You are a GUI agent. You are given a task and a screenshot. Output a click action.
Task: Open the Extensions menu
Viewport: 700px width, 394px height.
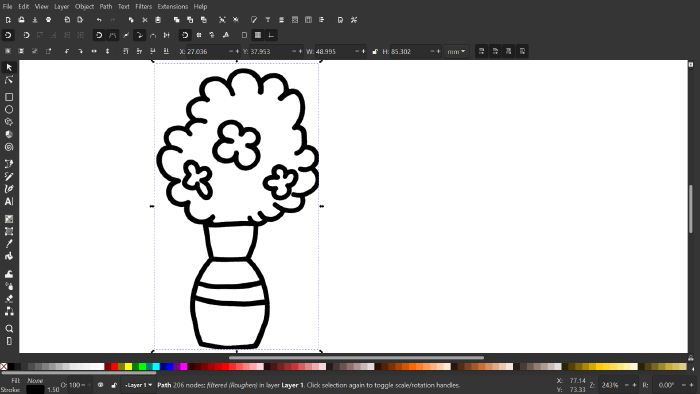172,7
